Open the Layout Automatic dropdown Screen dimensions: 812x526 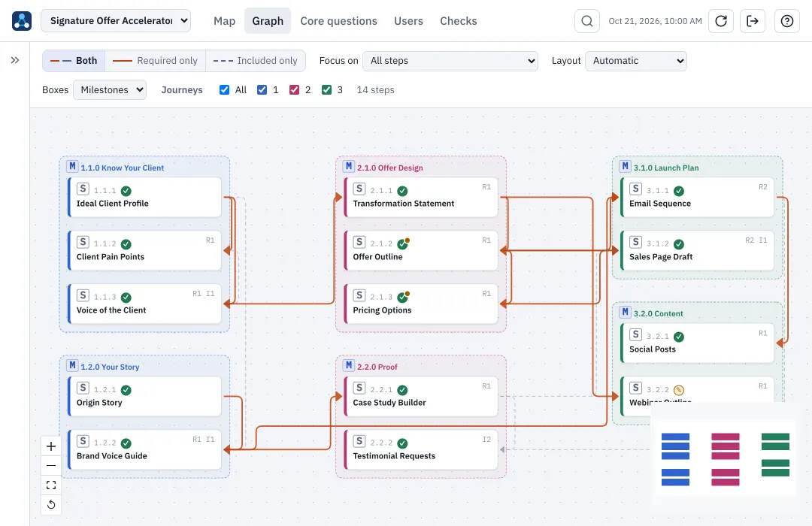pyautogui.click(x=636, y=61)
